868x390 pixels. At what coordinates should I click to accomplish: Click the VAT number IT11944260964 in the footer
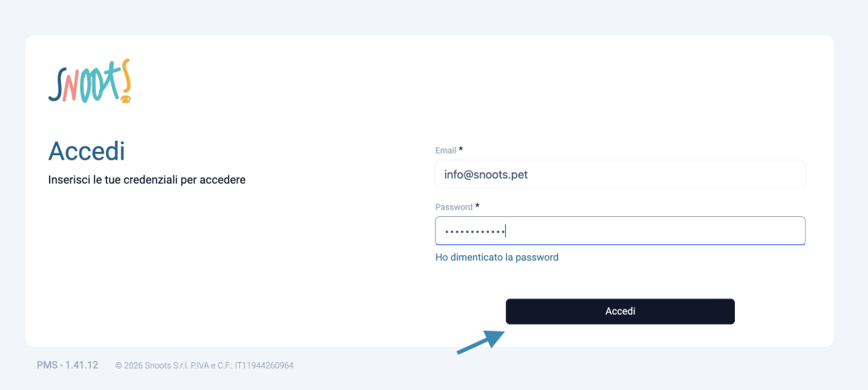click(264, 365)
